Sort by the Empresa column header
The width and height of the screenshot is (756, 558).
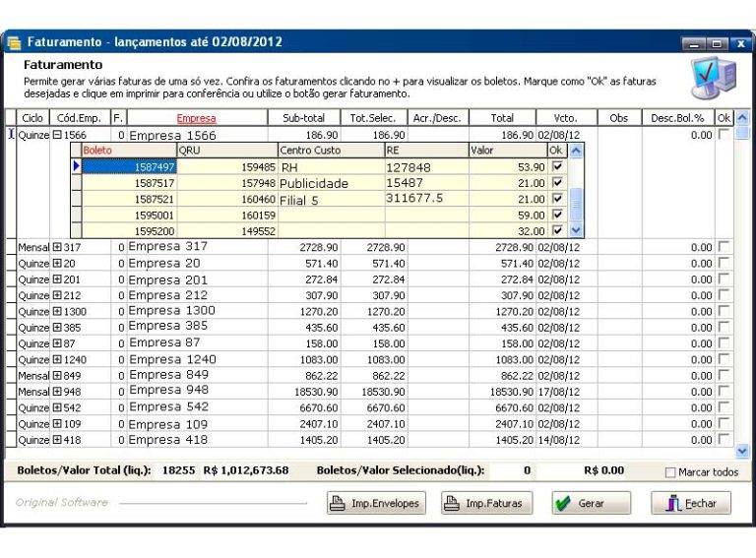click(196, 118)
